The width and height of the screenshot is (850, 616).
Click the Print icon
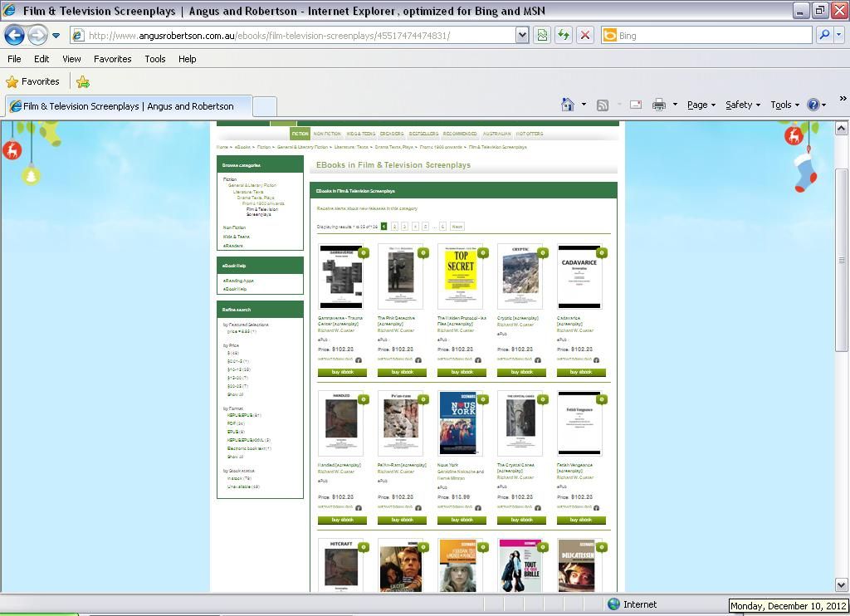[658, 105]
